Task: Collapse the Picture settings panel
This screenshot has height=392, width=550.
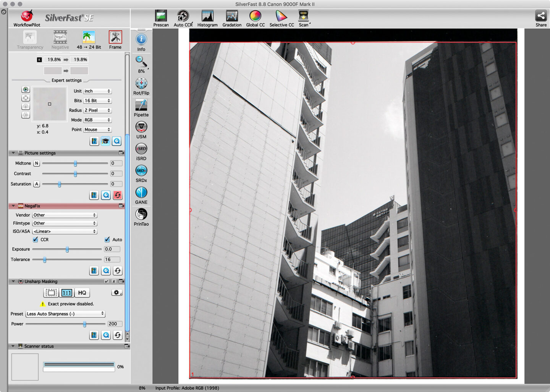Action: pyautogui.click(x=13, y=153)
